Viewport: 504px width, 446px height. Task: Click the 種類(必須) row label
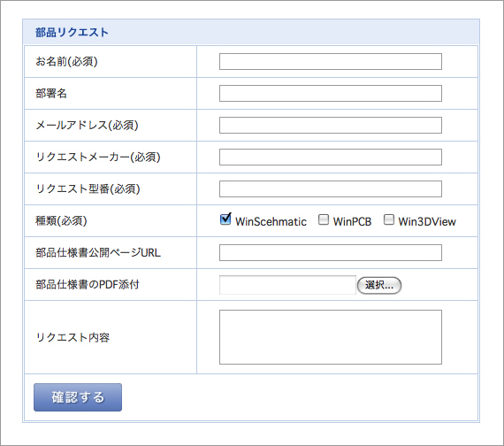pyautogui.click(x=61, y=220)
